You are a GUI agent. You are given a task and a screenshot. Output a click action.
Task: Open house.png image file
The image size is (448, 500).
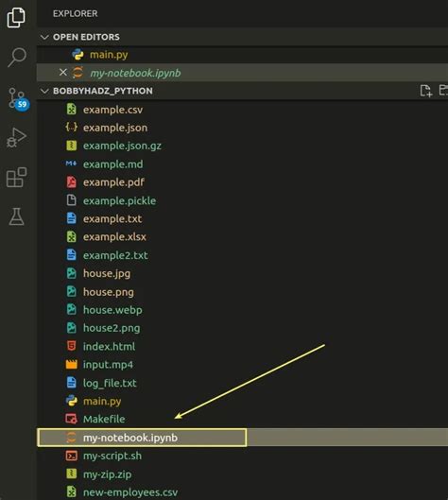coord(242,292)
